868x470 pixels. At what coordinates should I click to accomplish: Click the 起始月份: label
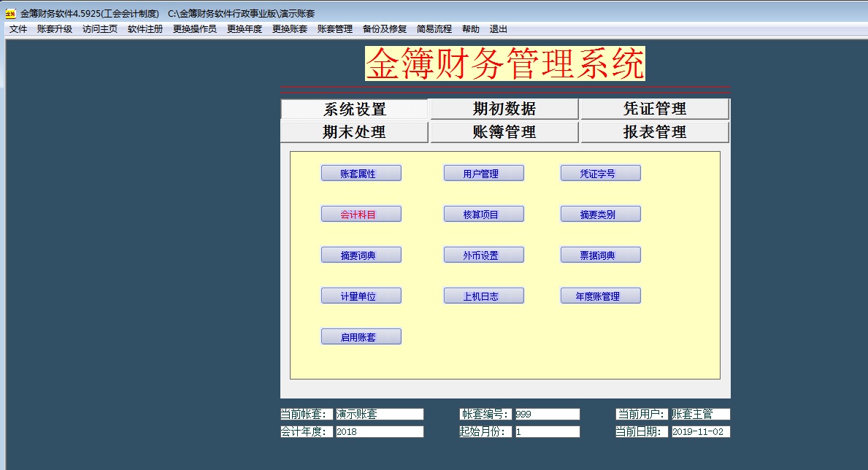point(485,432)
